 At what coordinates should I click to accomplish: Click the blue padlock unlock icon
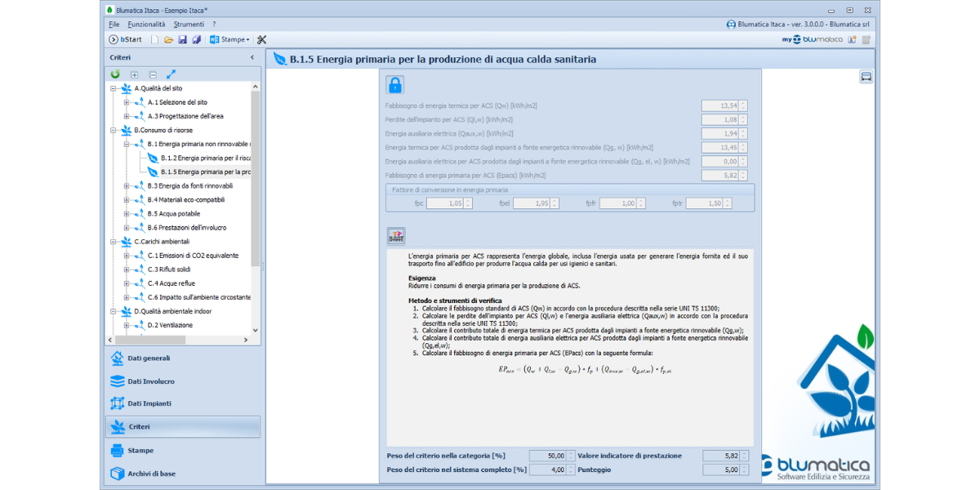pos(395,85)
